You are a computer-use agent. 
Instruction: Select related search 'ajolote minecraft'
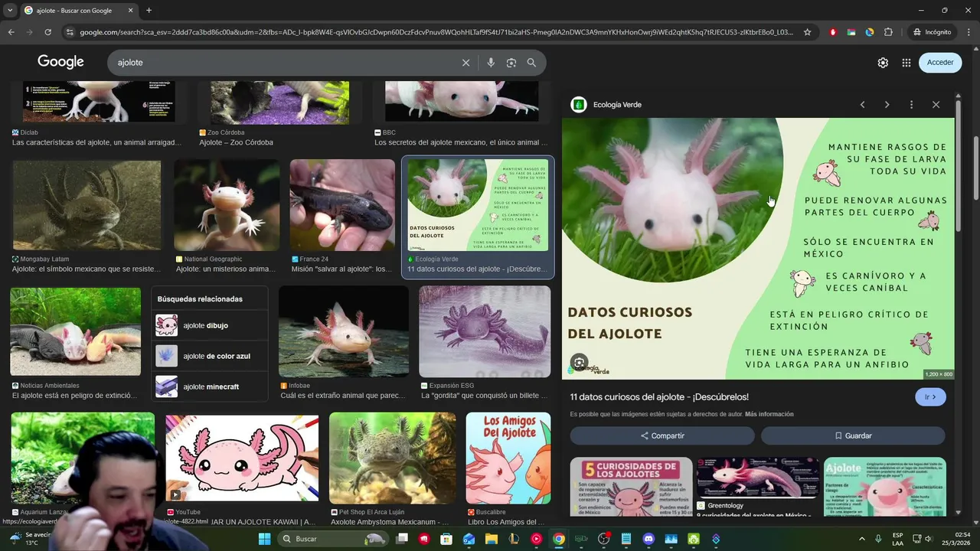(x=210, y=386)
